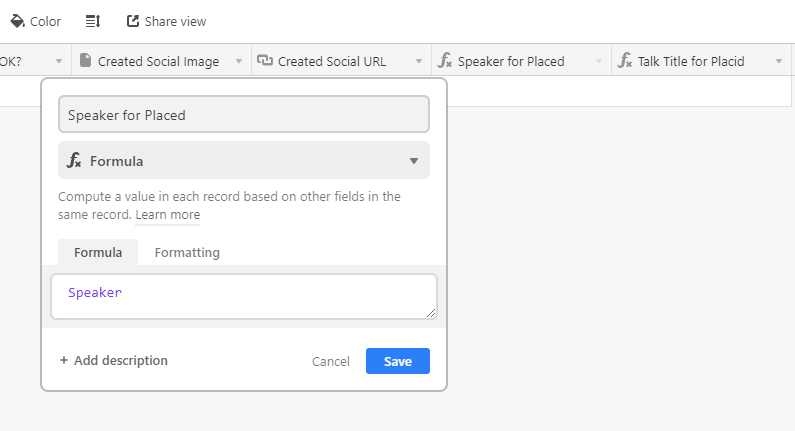This screenshot has width=795, height=431.
Task: Click the Color paint bucket icon
Action: [17, 21]
